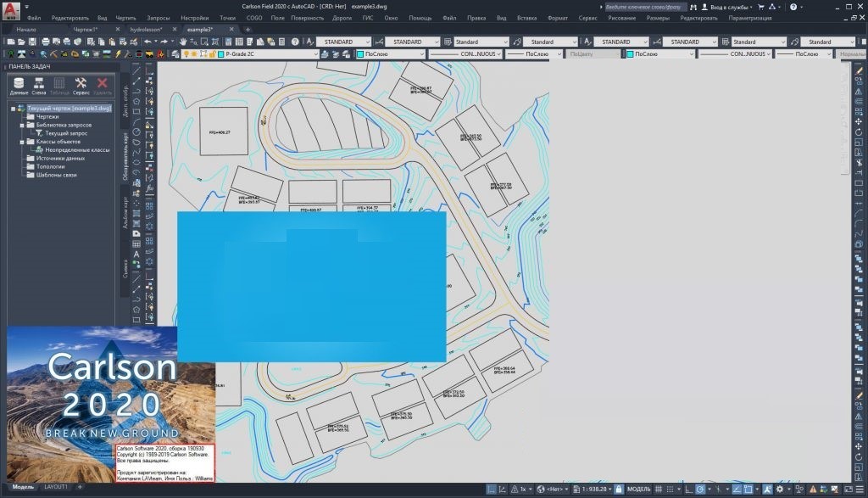Click the Сервис tools icon in task panel
868x498 pixels.
(81, 86)
